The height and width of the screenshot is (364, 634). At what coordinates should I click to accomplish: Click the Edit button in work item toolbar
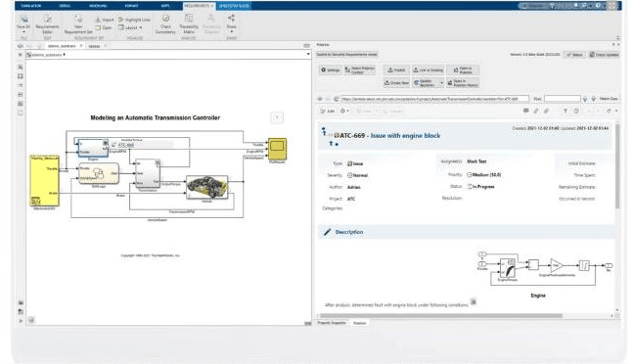[328, 111]
